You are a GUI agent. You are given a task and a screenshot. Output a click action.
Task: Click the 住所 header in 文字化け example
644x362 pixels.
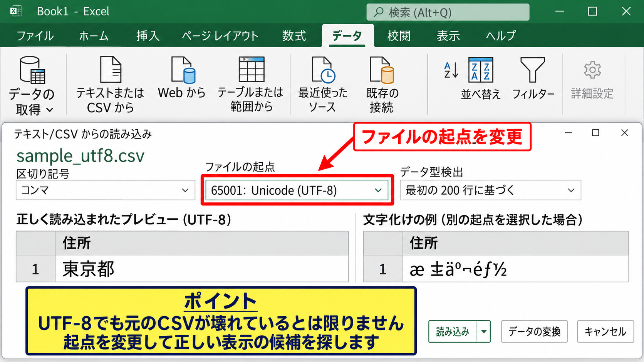tap(515, 243)
